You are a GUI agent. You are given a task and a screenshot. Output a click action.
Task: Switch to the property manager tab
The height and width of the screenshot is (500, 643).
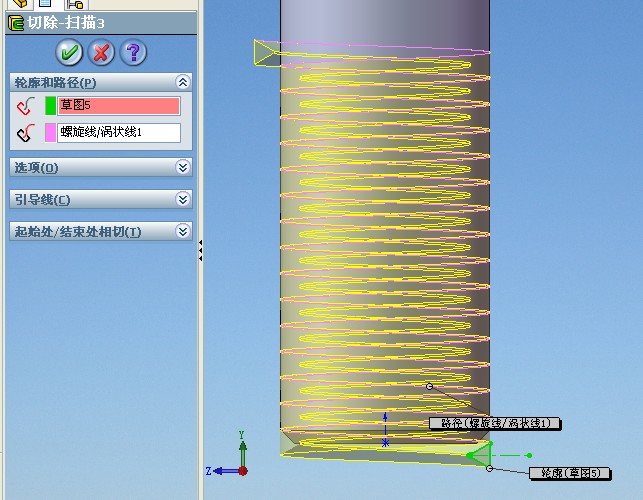45,4
